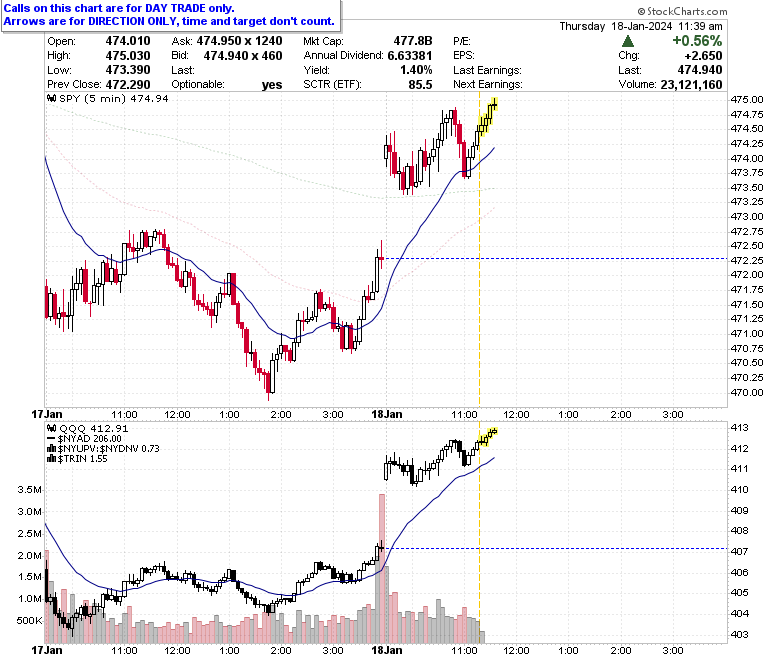The width and height of the screenshot is (780, 659).
Task: Select the '$TRIN 1.55' legend label
Action: point(83,459)
